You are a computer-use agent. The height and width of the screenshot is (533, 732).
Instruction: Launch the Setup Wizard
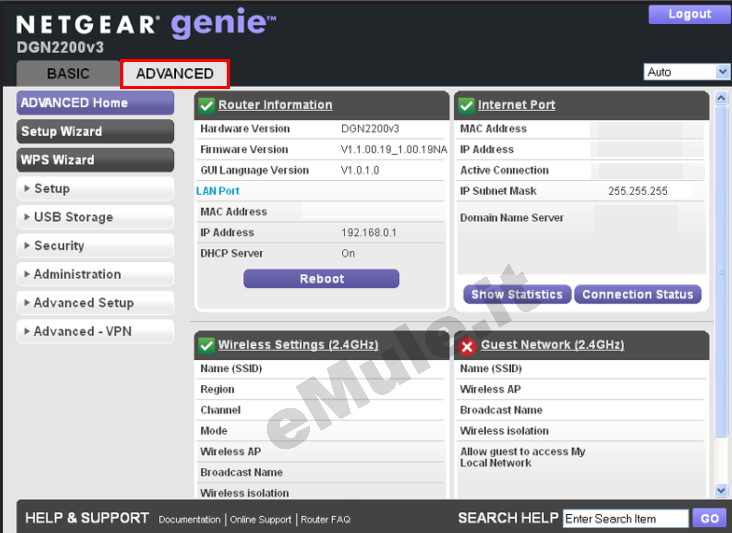click(95, 131)
